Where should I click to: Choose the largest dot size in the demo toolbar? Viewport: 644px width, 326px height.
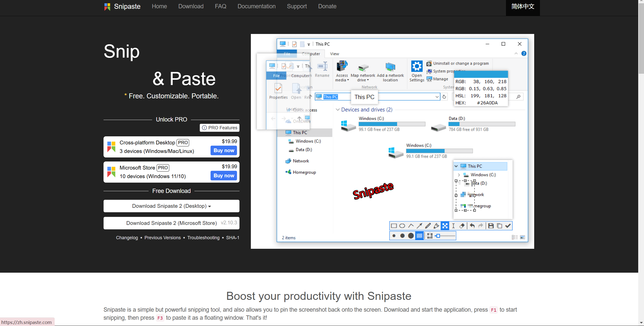pos(411,236)
